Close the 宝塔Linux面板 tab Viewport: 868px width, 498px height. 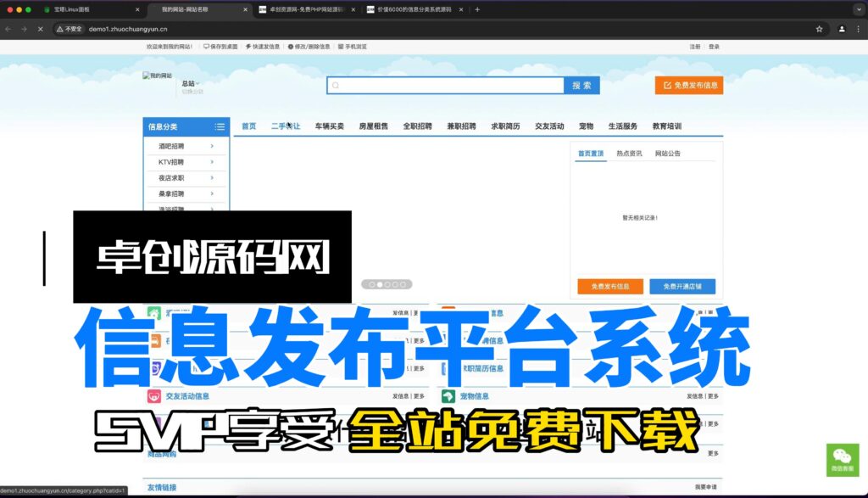tap(137, 9)
